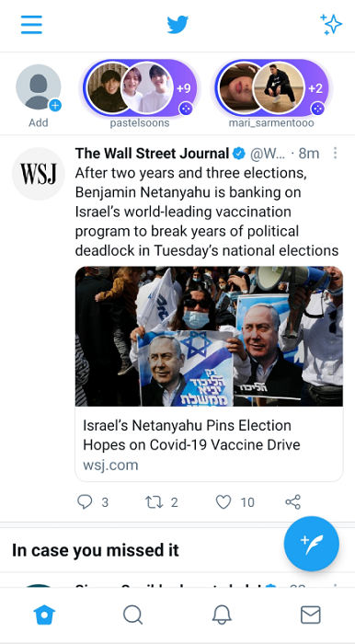Open the Notifications bell tab
The image size is (355, 644).
[222, 615]
